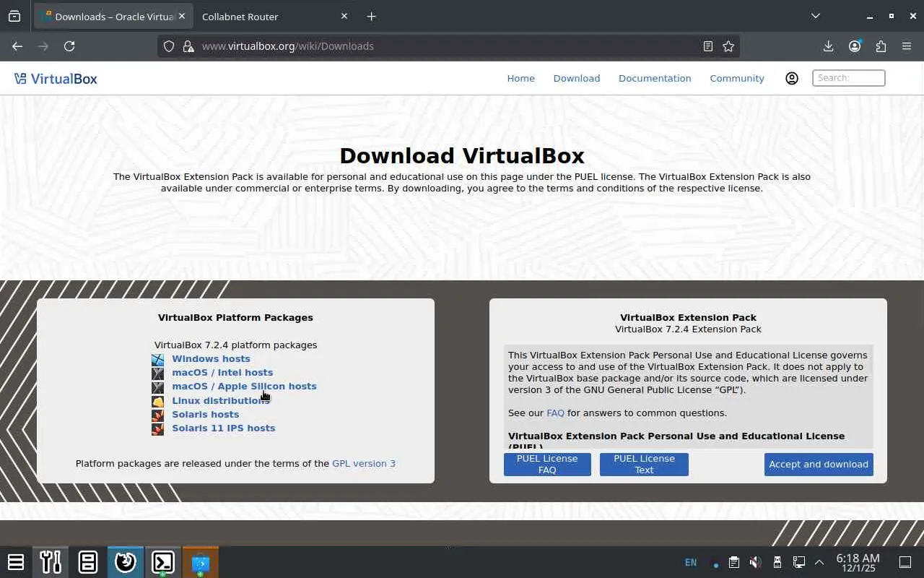Open the Solaris 11 IPS hosts link
The image size is (924, 578).
tap(223, 428)
